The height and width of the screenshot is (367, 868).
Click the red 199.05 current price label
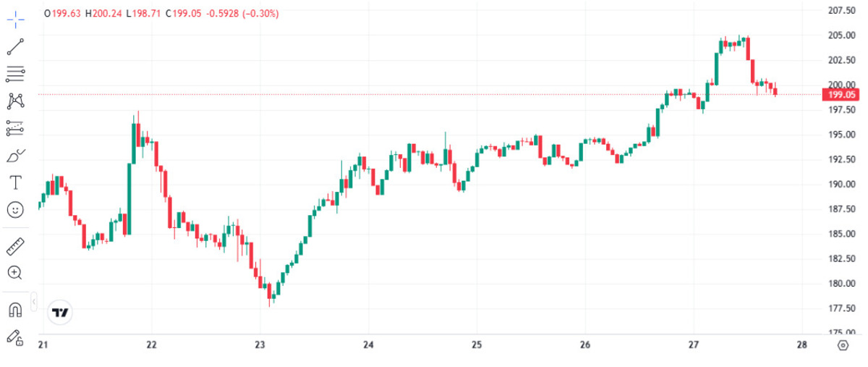tap(842, 94)
